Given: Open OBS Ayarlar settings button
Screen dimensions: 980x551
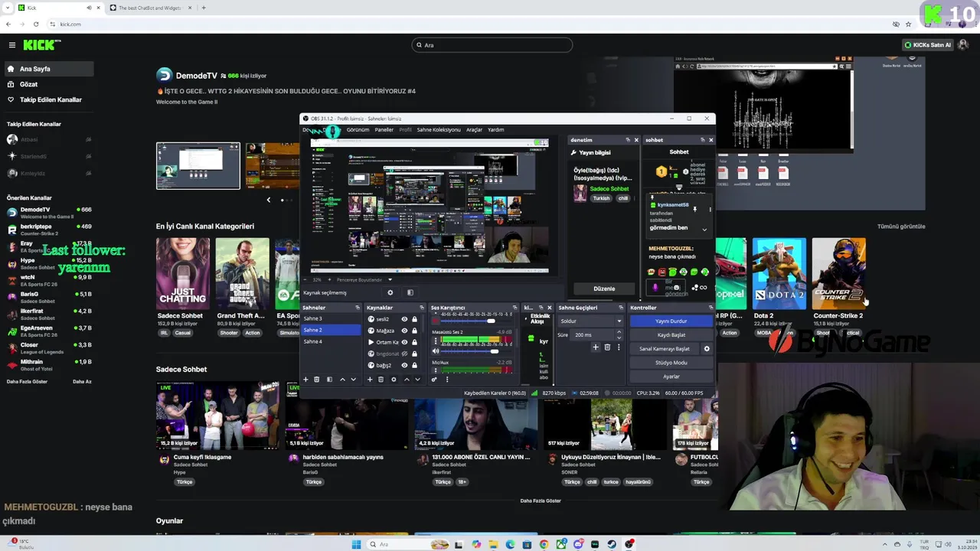Looking at the screenshot, I should point(671,377).
